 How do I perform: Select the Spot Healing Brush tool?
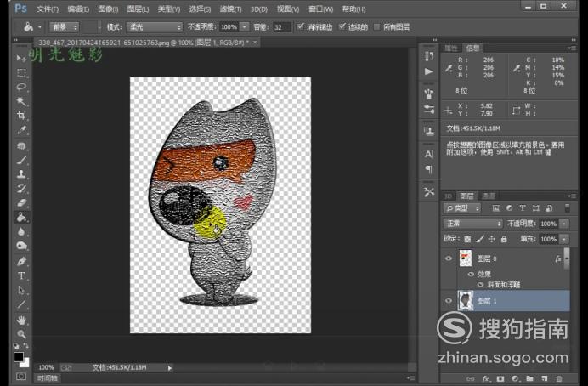pyautogui.click(x=21, y=146)
